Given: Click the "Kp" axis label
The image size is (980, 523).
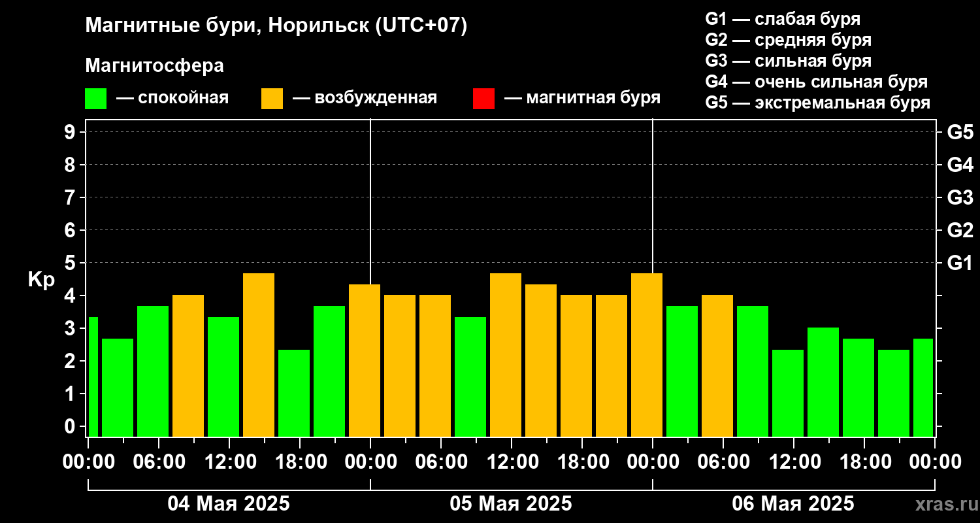Looking at the screenshot, I should 41,280.
